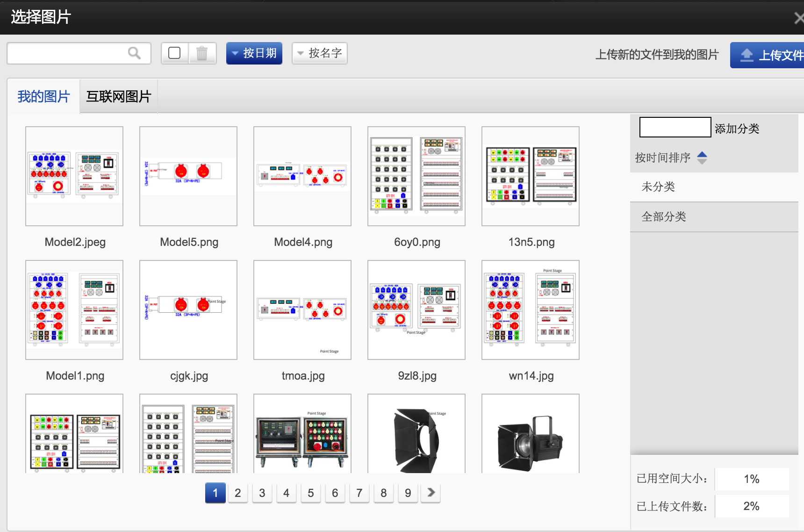Go to page 5 of images

pos(310,493)
